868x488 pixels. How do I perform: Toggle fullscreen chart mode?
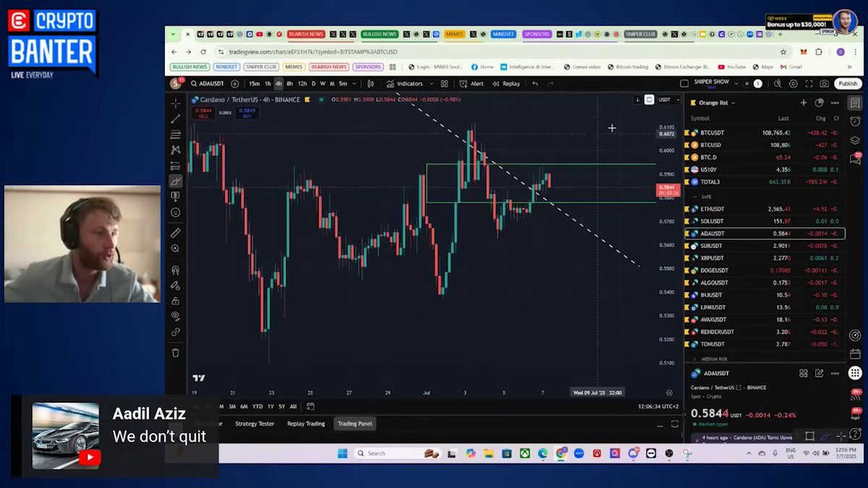[809, 84]
